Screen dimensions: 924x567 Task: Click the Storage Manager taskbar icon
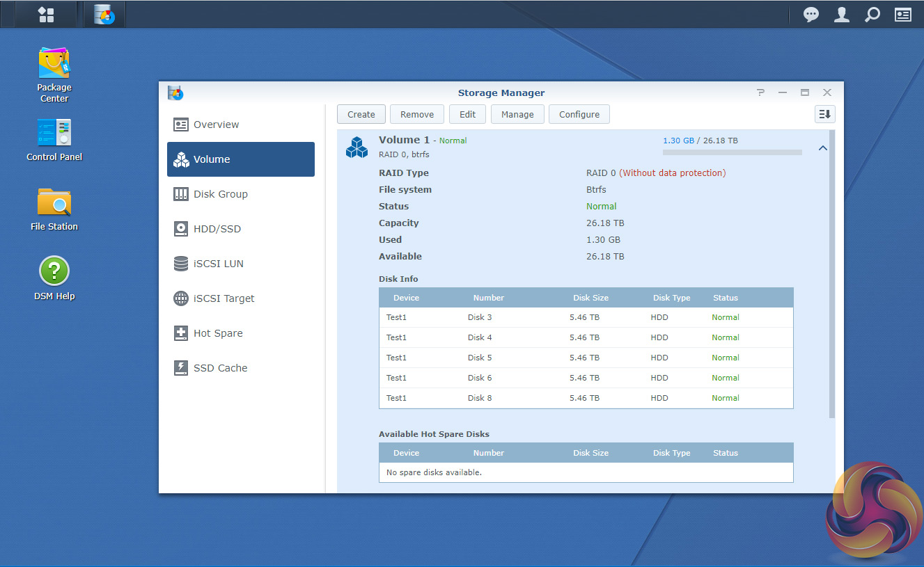[104, 14]
